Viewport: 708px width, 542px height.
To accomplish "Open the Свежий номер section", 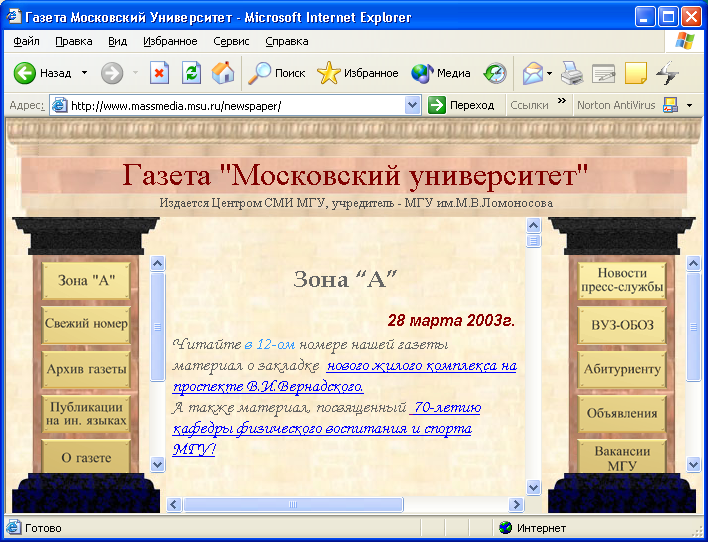I will [86, 324].
